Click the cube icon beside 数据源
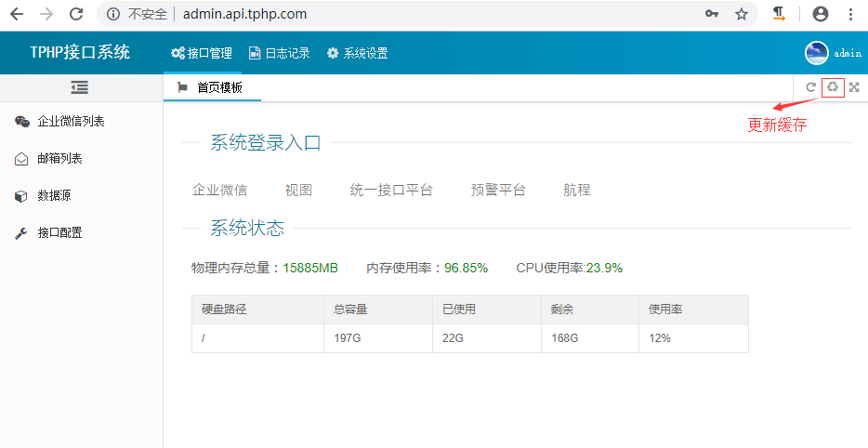The height and width of the screenshot is (448, 868). (x=20, y=196)
